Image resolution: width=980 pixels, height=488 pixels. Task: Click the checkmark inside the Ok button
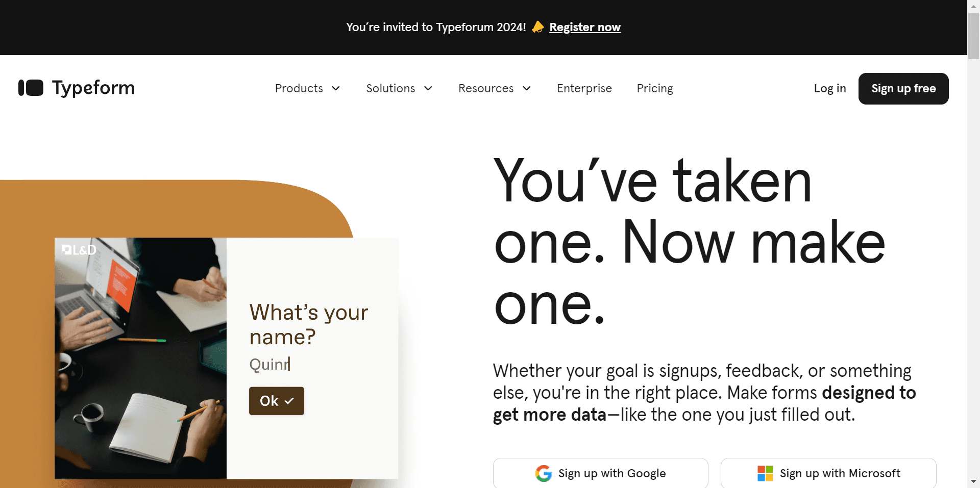(x=289, y=401)
